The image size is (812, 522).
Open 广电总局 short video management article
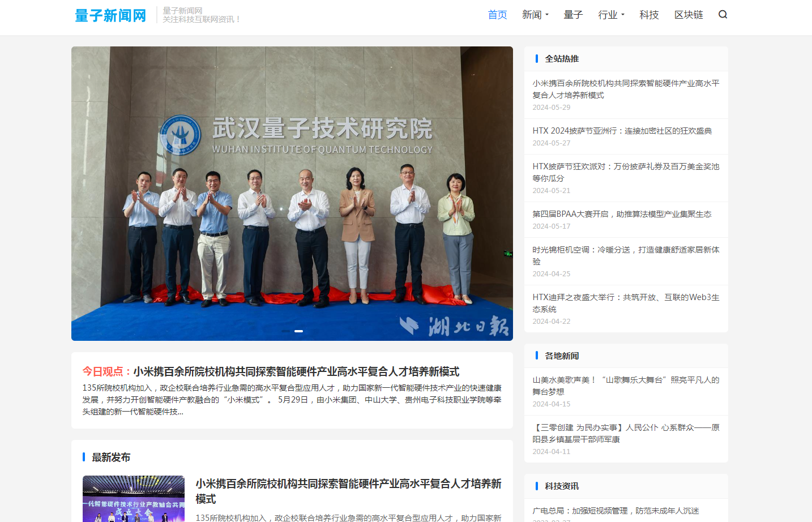click(x=616, y=511)
